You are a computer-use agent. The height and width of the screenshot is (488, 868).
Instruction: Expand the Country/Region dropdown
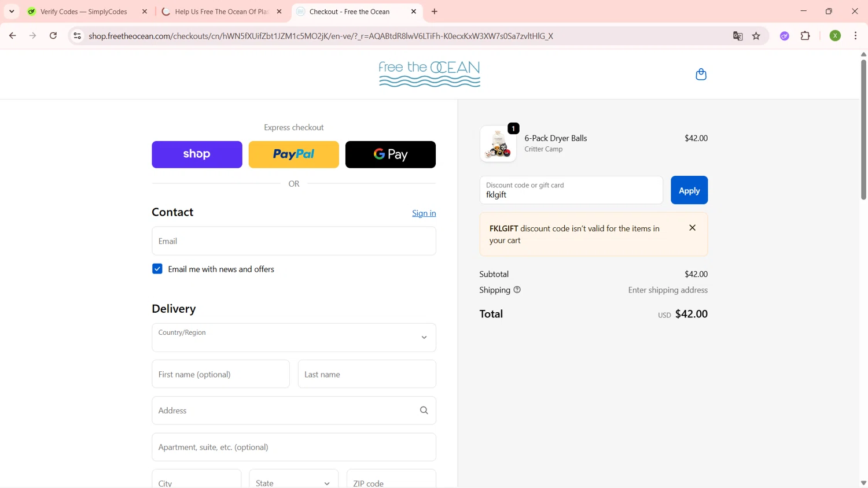tap(294, 338)
